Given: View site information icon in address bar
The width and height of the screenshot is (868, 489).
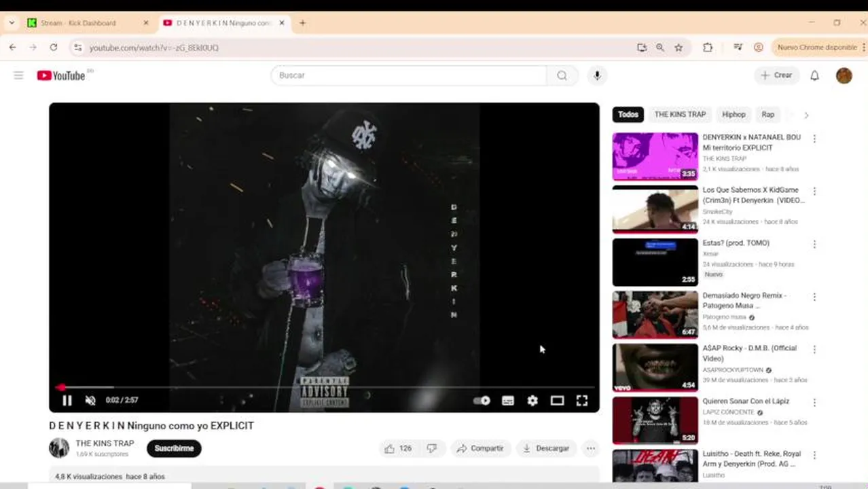Looking at the screenshot, I should click(x=77, y=48).
